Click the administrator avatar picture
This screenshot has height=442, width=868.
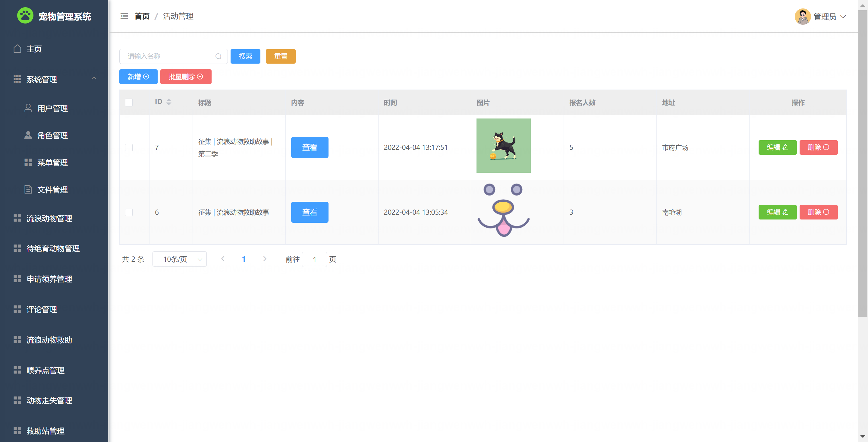pyautogui.click(x=802, y=17)
